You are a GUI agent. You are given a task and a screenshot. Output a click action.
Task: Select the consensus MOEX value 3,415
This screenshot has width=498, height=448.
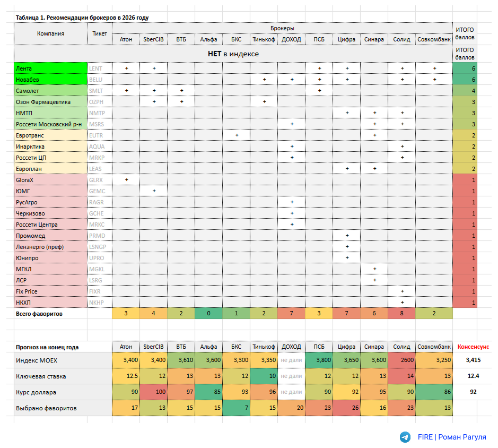(x=473, y=360)
